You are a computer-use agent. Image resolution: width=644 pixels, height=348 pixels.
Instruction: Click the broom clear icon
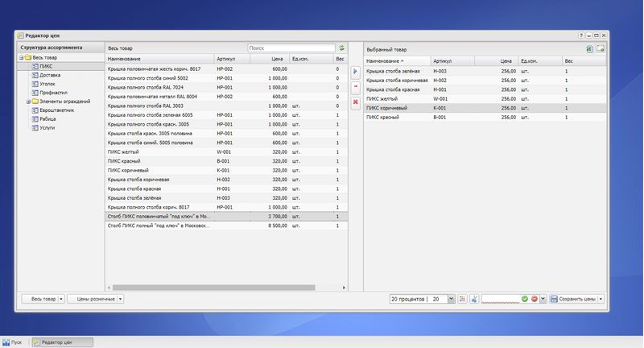[x=474, y=299]
